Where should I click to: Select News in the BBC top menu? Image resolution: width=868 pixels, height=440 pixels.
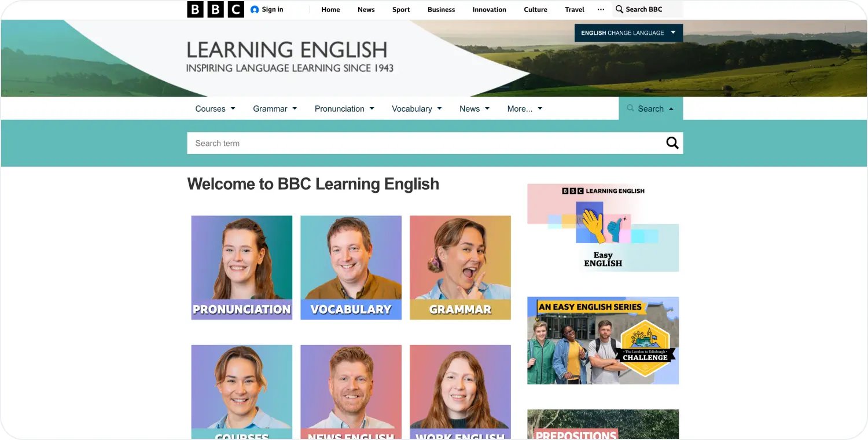[x=366, y=9]
